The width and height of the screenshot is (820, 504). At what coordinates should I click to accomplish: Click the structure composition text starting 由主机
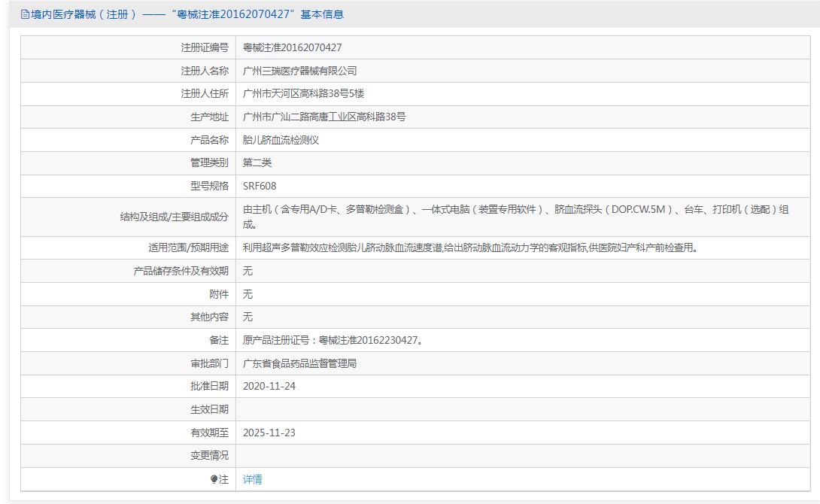pyautogui.click(x=515, y=210)
